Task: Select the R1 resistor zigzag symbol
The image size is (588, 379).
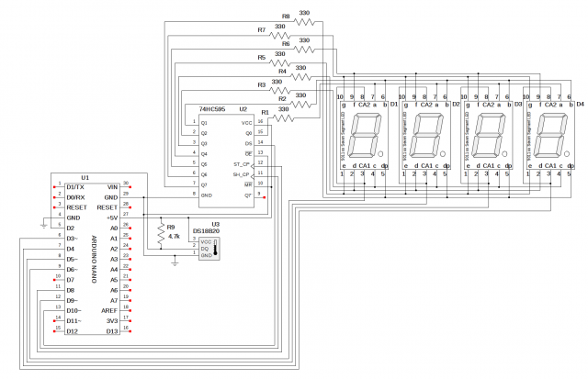Action: click(x=284, y=118)
